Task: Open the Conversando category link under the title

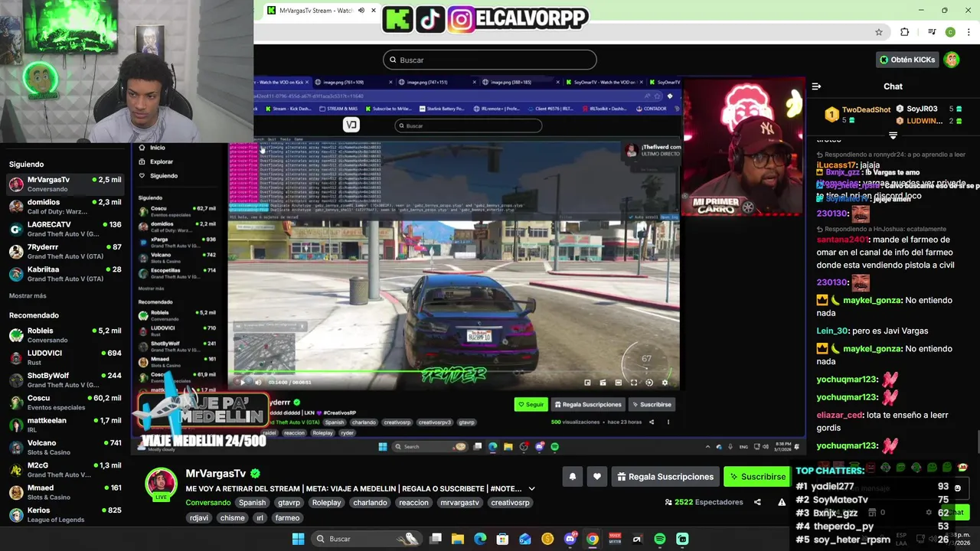Action: 207,503
